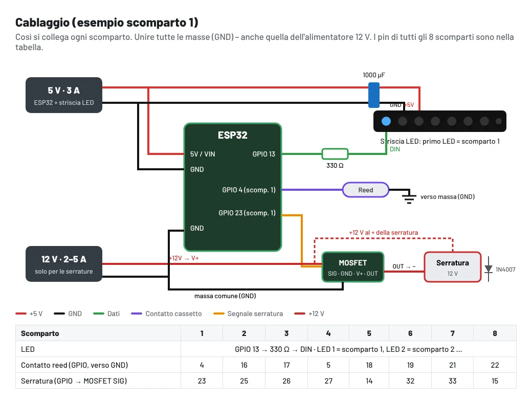Click the 1N4007 diode symbol
Image resolution: width=532 pixels, height=403 pixels.
[488, 269]
